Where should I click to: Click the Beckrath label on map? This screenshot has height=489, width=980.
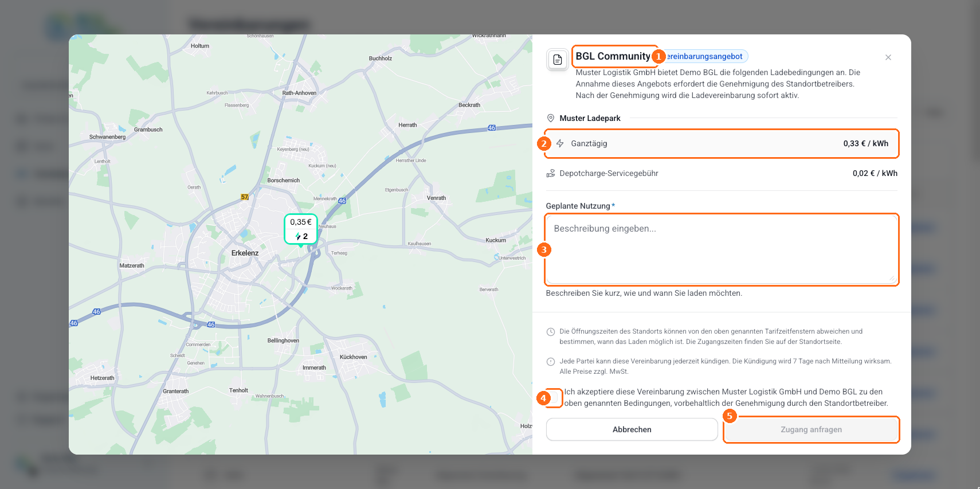tap(470, 105)
